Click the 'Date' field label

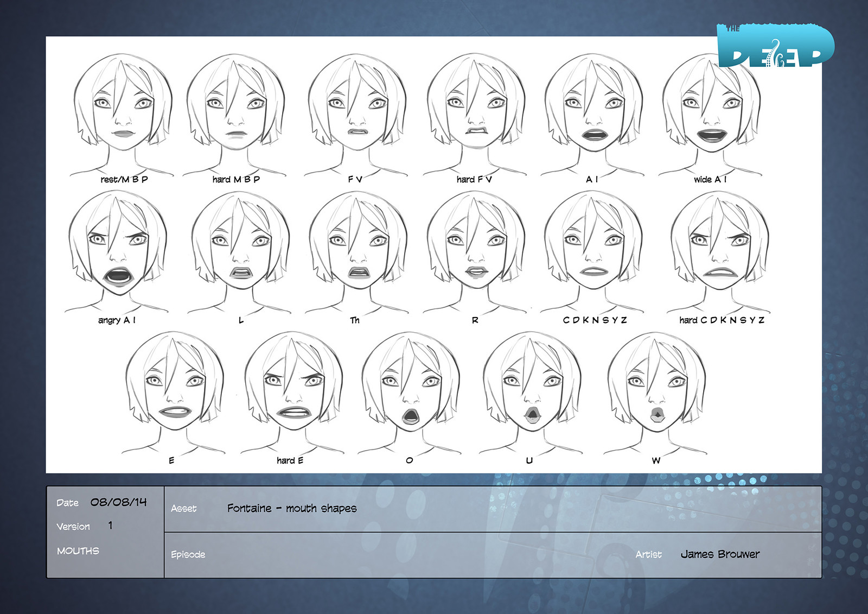click(67, 503)
